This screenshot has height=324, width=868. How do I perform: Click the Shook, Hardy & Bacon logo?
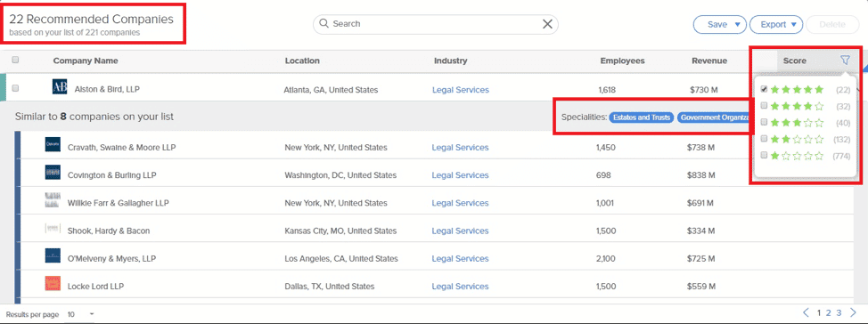[x=53, y=229]
